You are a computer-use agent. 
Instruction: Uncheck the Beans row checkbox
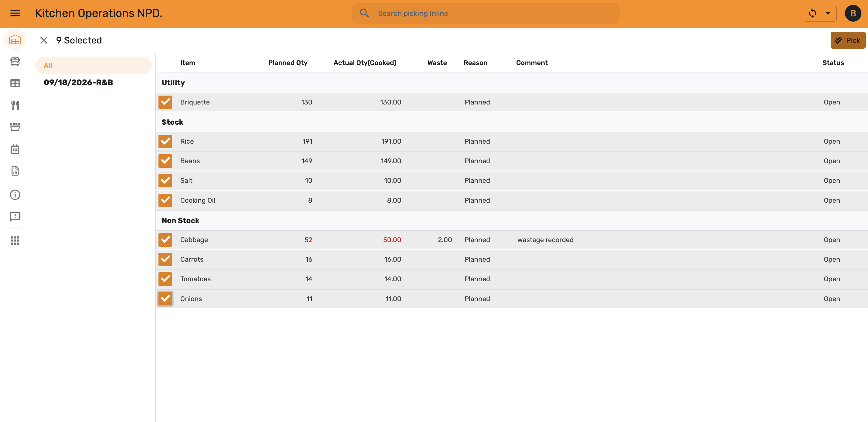[165, 161]
